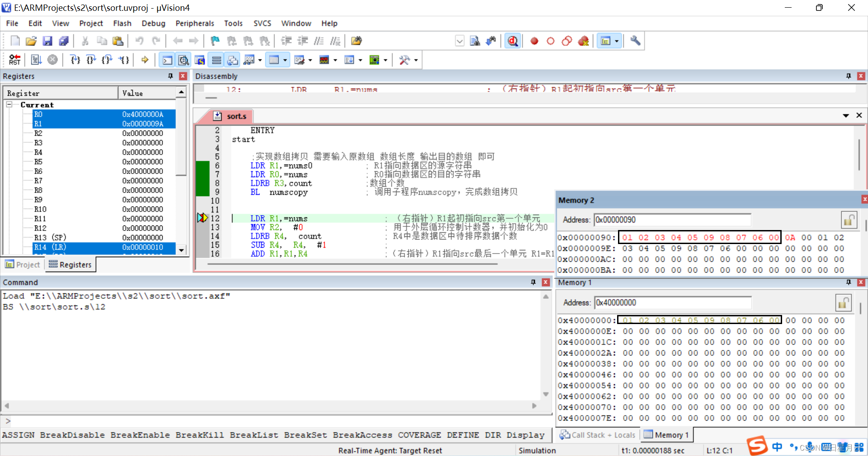Open the Peripherals menu

[195, 24]
